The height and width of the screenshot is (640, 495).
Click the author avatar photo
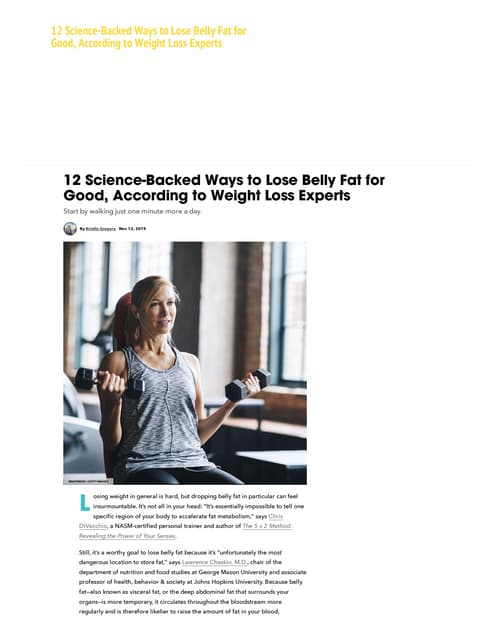coord(70,229)
